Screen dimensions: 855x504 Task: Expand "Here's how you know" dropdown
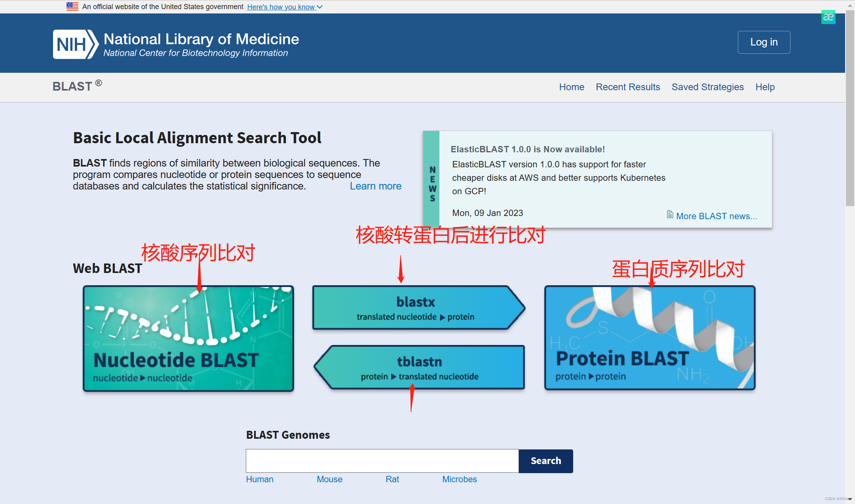tap(285, 7)
